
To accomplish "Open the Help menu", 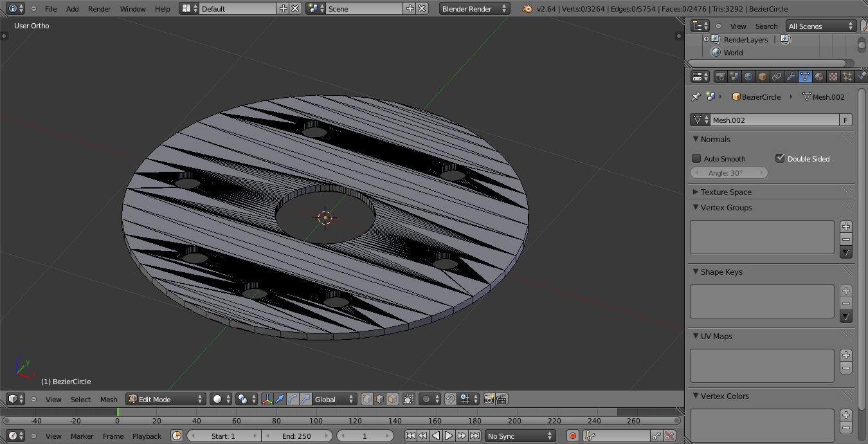I will click(163, 8).
